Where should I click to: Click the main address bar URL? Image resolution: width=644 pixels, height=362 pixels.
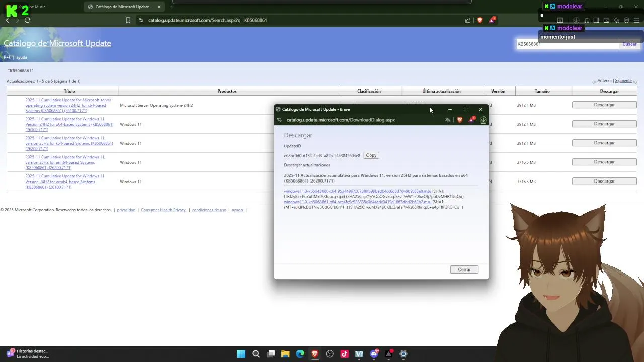coord(207,20)
